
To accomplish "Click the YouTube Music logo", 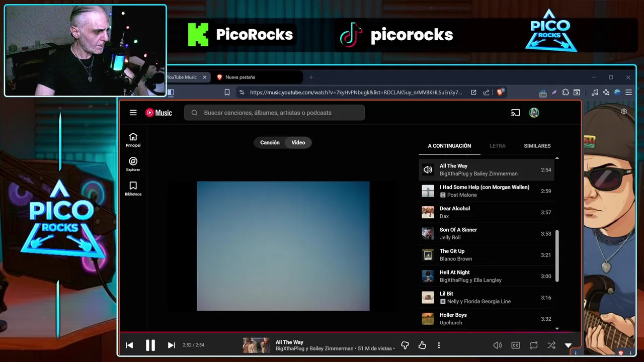I will point(158,113).
